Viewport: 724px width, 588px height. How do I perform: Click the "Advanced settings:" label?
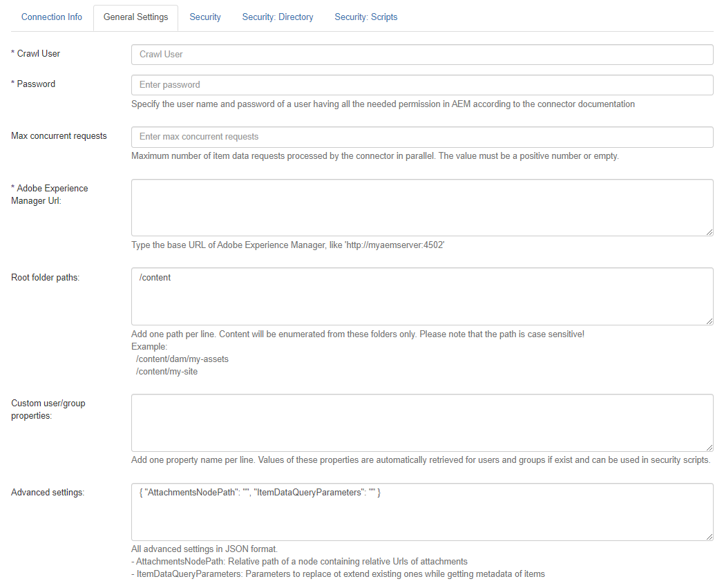pos(48,492)
